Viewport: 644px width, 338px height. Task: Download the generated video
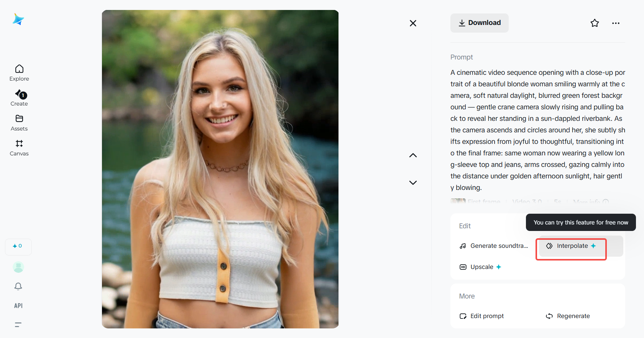[x=479, y=23]
